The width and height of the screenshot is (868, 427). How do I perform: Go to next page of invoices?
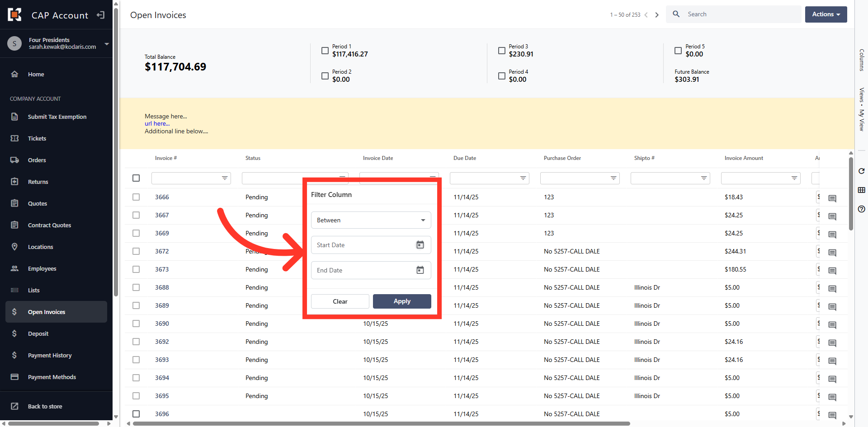[x=657, y=15]
